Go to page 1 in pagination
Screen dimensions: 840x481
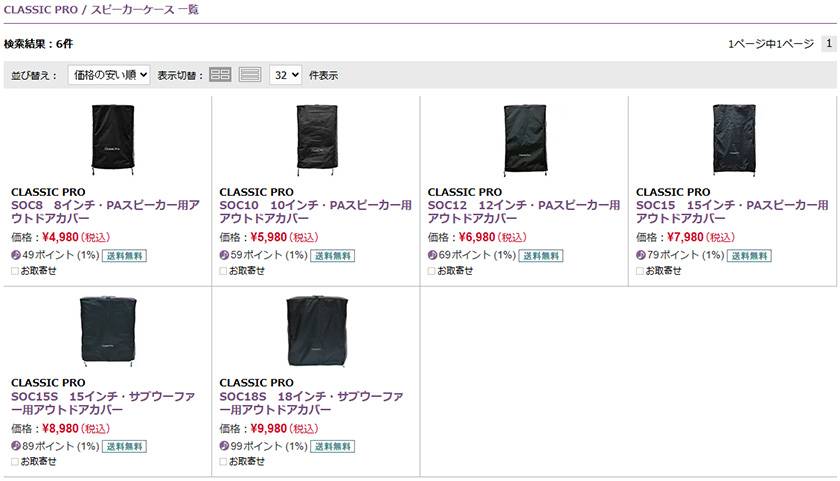tap(828, 44)
